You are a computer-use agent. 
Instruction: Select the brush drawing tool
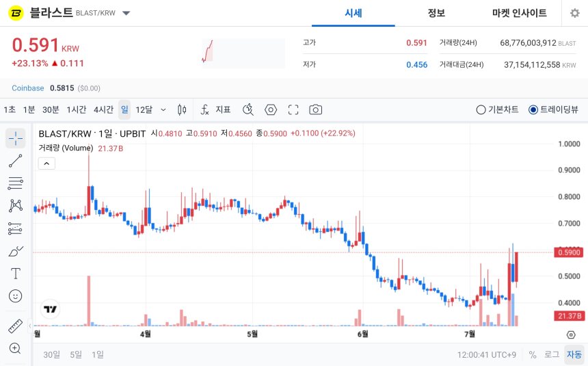15,251
